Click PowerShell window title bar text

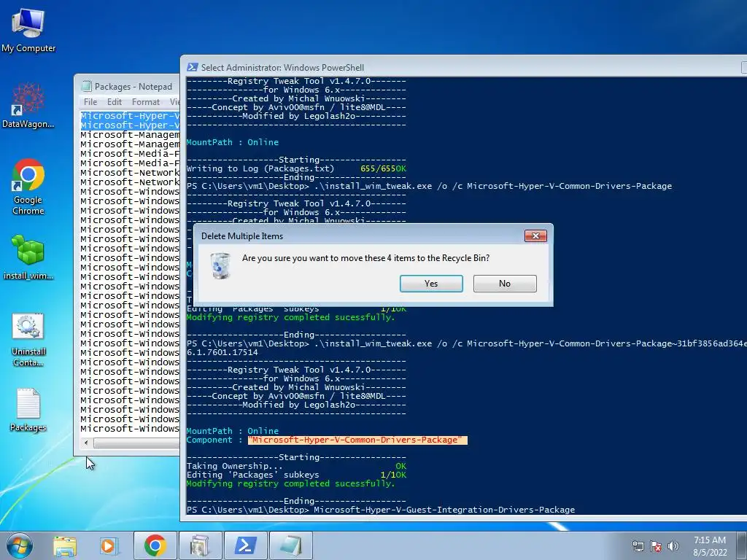point(282,67)
